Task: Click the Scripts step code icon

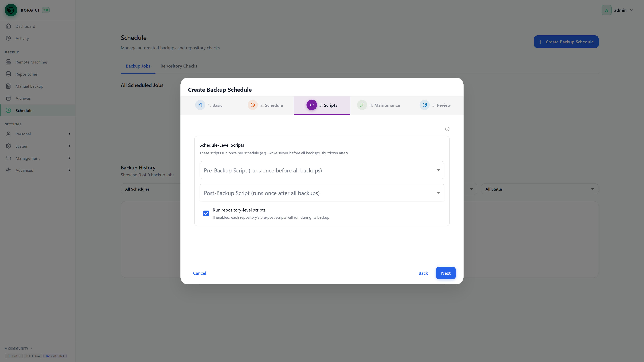Action: [311, 105]
